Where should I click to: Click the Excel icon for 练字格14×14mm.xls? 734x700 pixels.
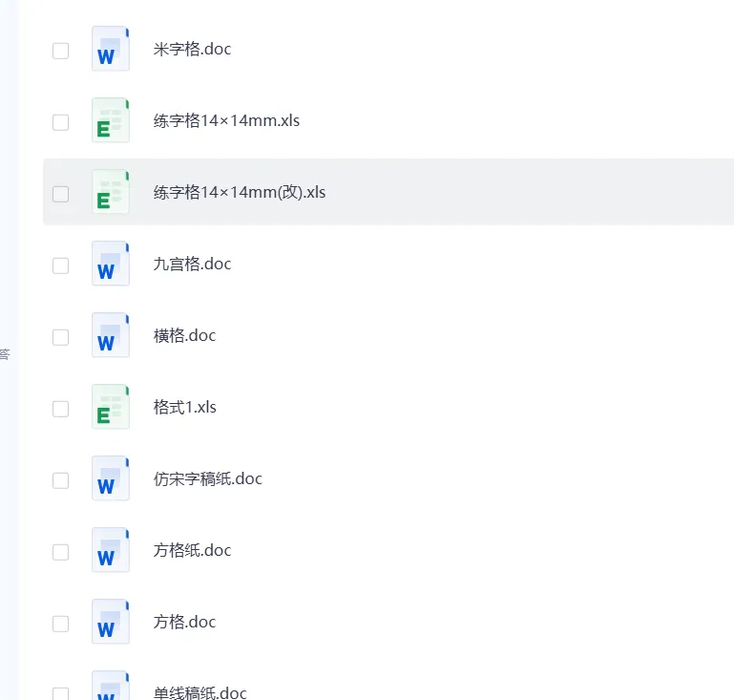click(x=111, y=120)
